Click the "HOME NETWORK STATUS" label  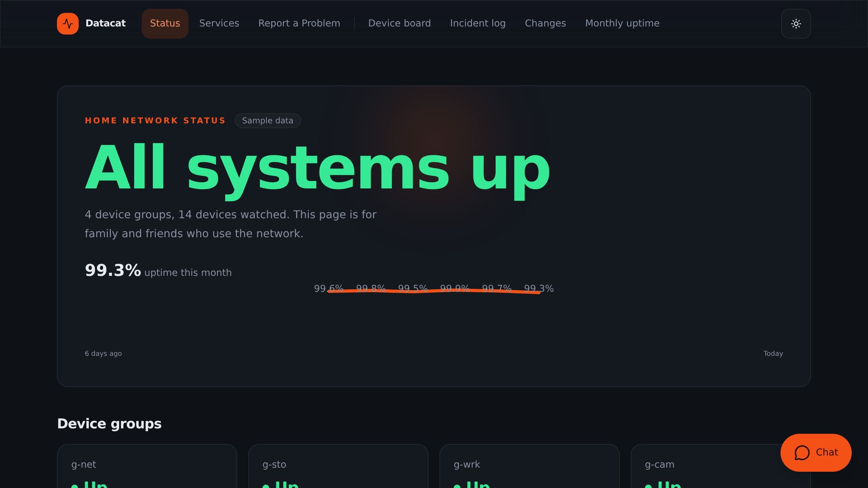click(x=155, y=121)
